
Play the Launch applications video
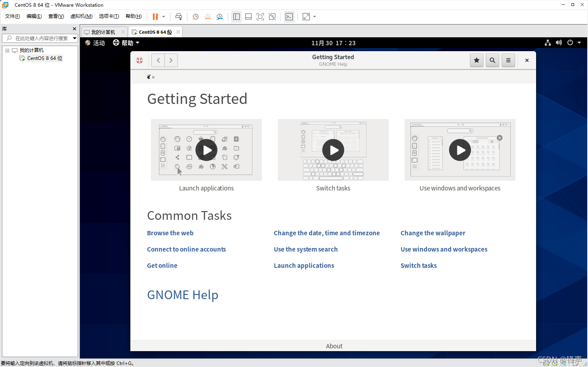click(x=206, y=150)
